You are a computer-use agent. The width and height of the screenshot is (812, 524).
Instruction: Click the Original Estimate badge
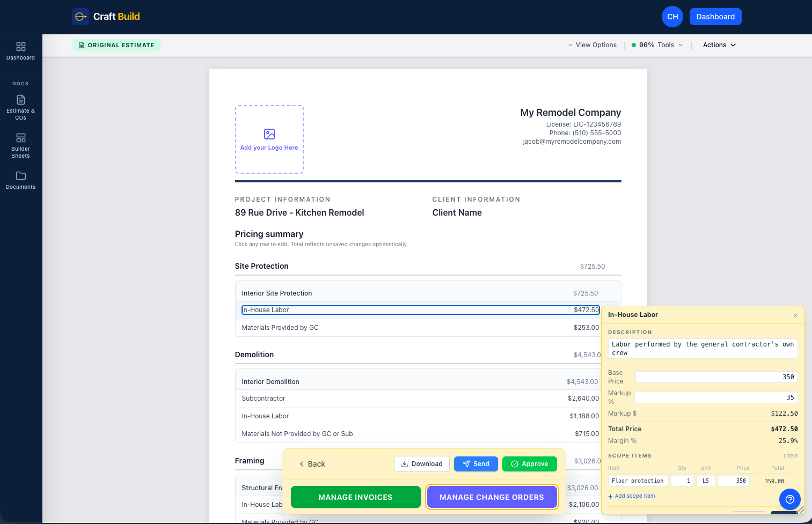pyautogui.click(x=116, y=45)
